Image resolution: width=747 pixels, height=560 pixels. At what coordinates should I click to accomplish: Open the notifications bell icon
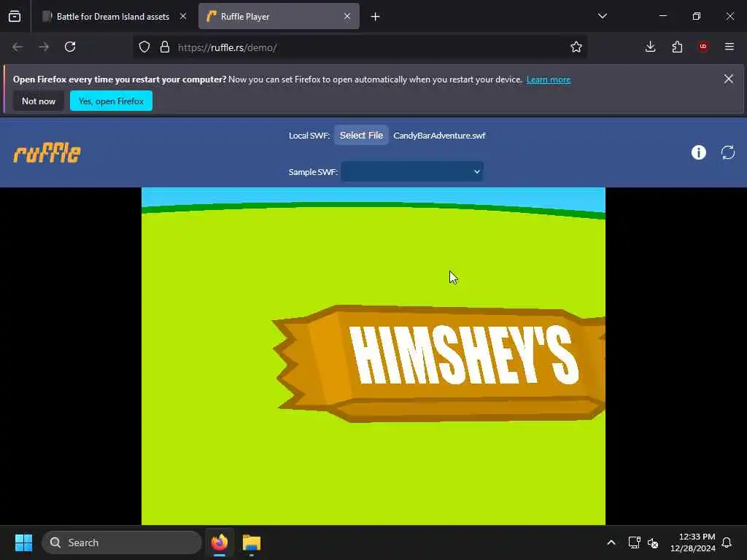[x=727, y=542]
